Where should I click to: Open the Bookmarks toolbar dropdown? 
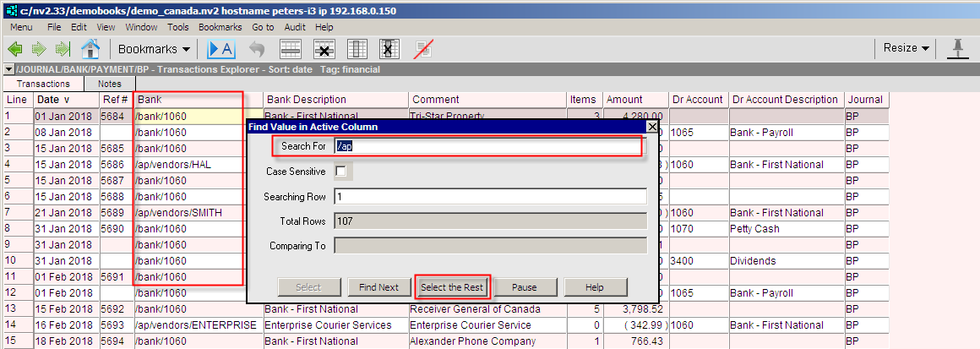pos(154,49)
